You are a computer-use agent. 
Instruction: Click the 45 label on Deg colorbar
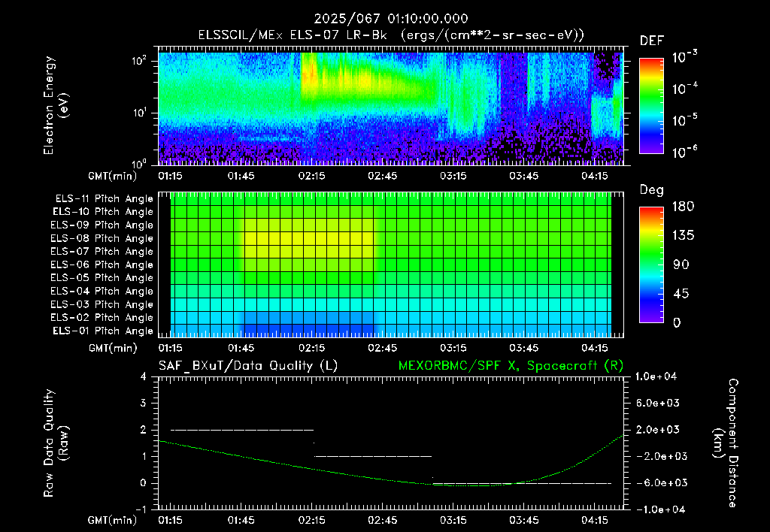point(681,294)
